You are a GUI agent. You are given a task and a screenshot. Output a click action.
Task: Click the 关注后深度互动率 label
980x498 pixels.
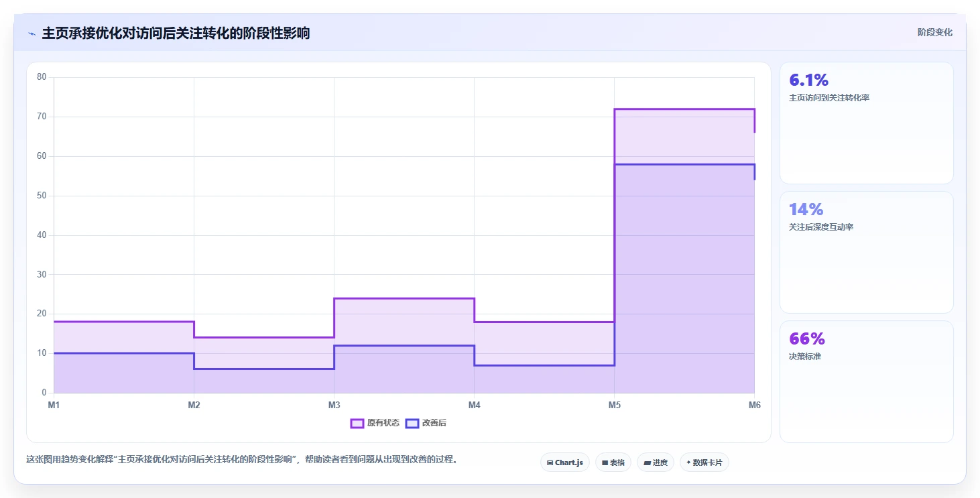821,227
